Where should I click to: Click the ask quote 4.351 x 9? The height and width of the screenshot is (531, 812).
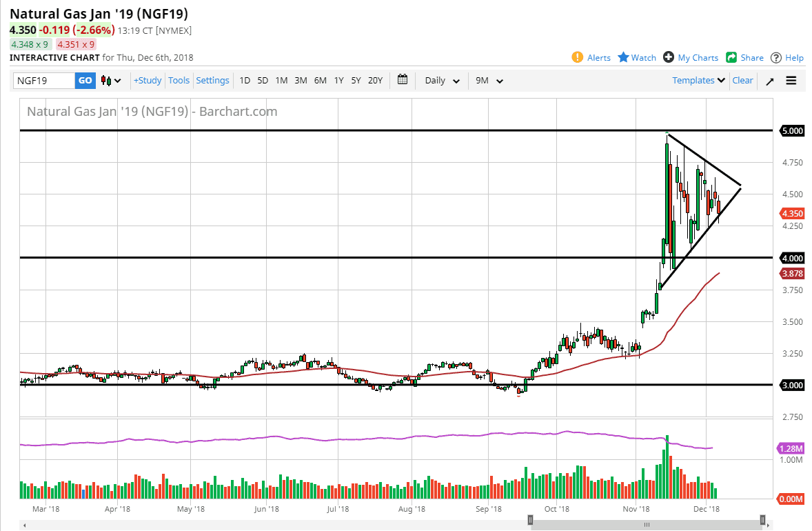(76, 45)
